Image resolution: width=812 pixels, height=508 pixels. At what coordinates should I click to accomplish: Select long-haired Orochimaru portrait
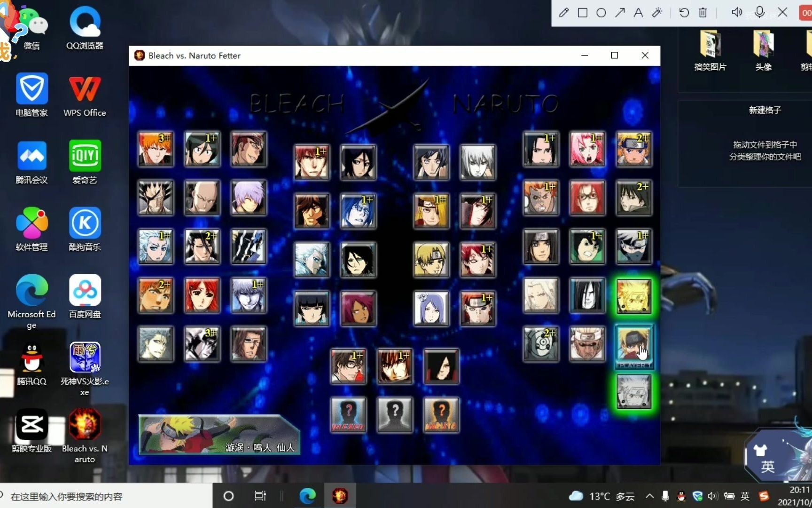(x=587, y=296)
